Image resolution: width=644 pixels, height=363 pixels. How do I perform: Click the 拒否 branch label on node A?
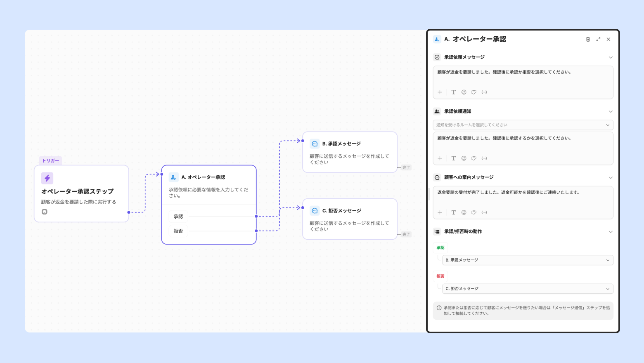pyautogui.click(x=178, y=231)
